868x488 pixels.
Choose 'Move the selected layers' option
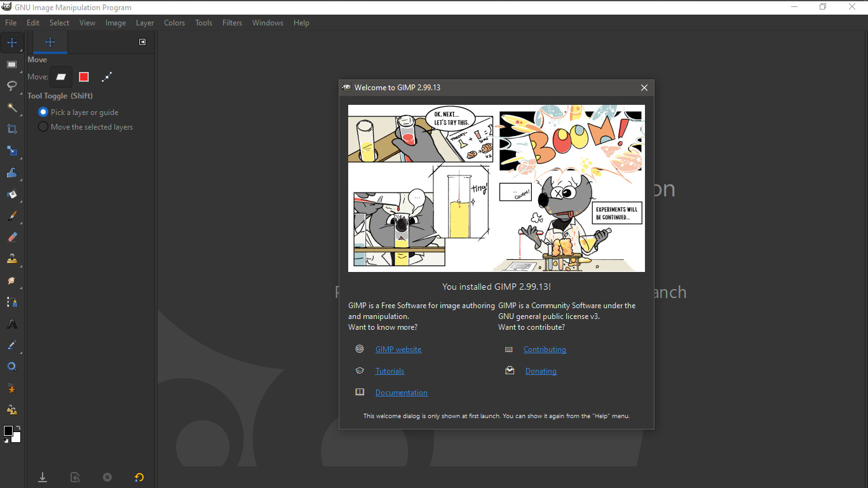pyautogui.click(x=86, y=127)
